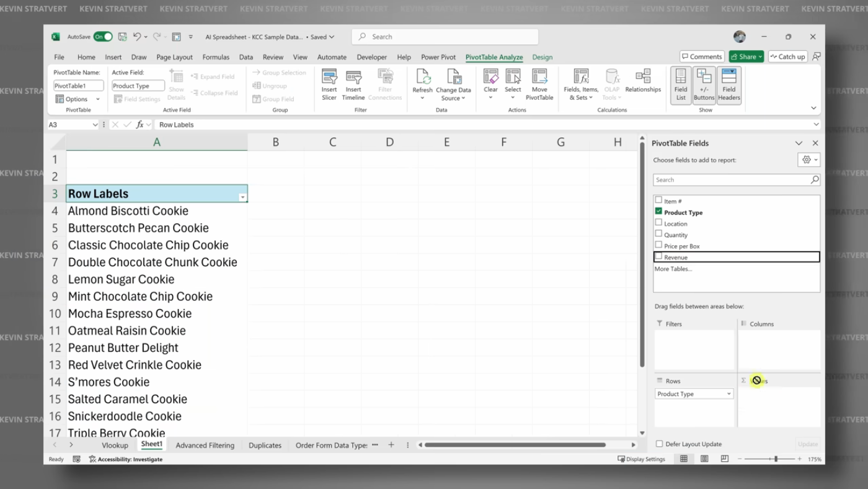The height and width of the screenshot is (489, 868).
Task: Switch to the Insert ribbon tab
Action: 113,57
